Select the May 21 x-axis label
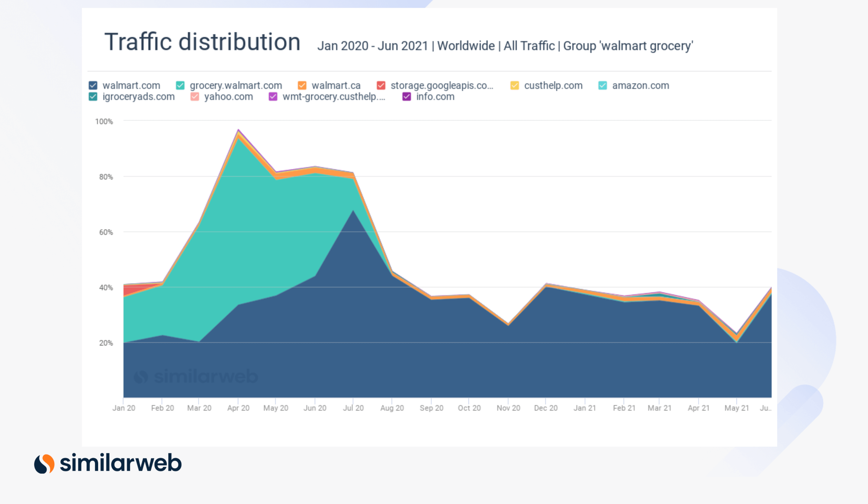Screen dimensions: 868x504 click(x=737, y=408)
